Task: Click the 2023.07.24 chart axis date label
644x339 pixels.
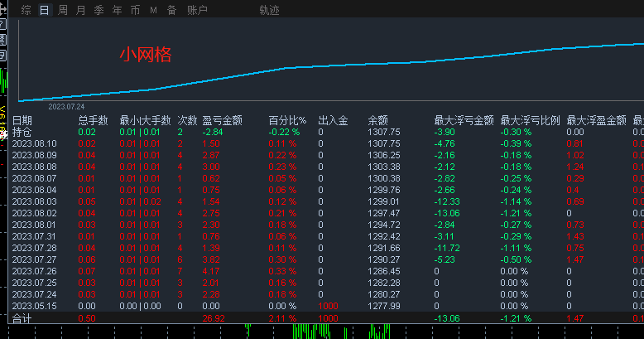Action: click(x=66, y=107)
